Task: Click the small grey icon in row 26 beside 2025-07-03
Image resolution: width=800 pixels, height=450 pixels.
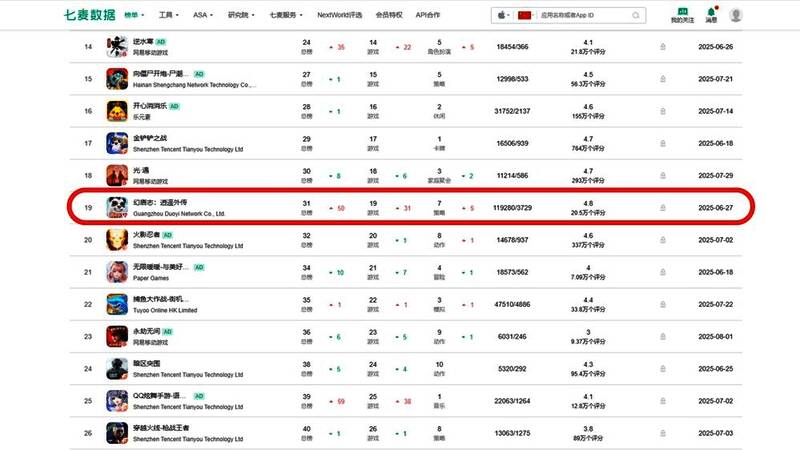Action: tap(663, 433)
